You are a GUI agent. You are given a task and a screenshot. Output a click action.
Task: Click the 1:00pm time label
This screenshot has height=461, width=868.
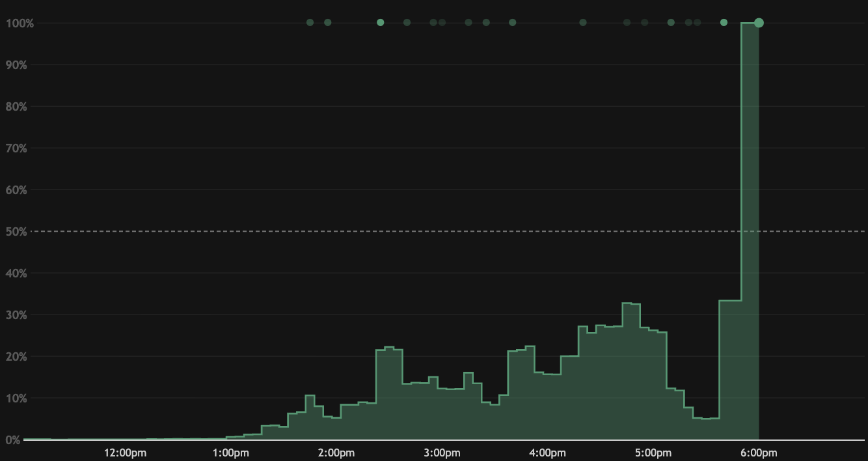pos(231,453)
